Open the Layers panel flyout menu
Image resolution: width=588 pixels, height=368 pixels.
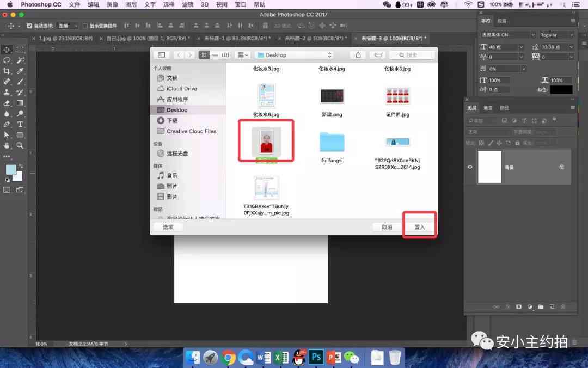(572, 108)
